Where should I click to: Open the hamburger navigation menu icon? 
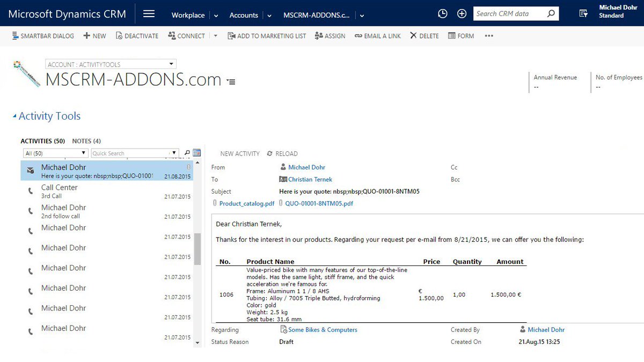point(149,14)
